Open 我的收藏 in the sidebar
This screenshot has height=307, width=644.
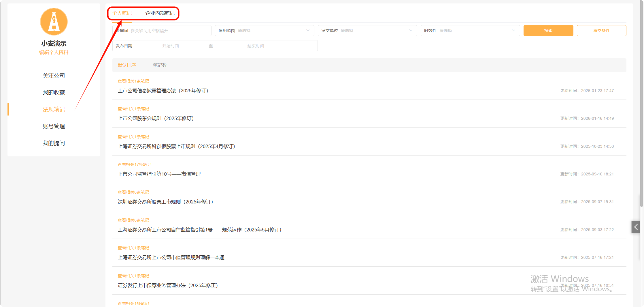coord(54,92)
